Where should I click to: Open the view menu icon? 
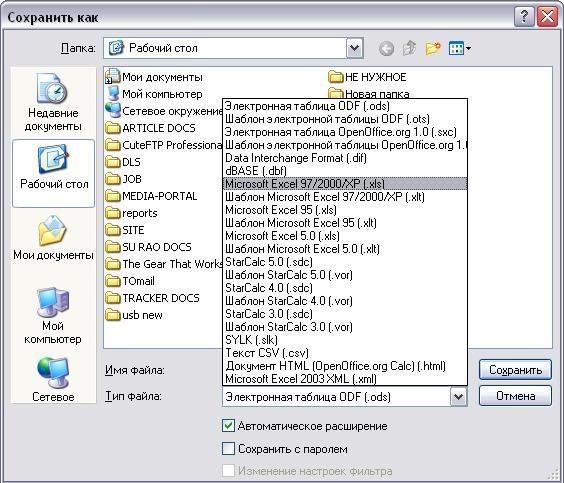coord(459,48)
